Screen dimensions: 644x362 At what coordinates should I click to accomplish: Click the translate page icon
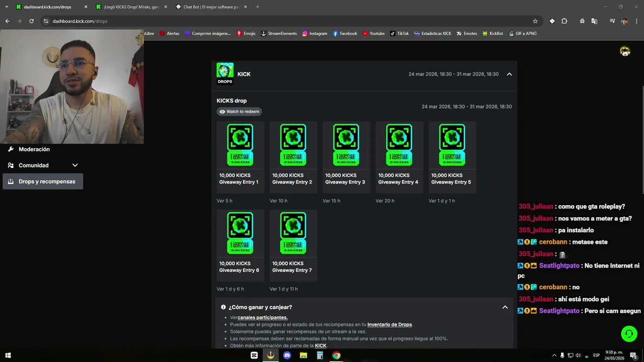pyautogui.click(x=594, y=21)
